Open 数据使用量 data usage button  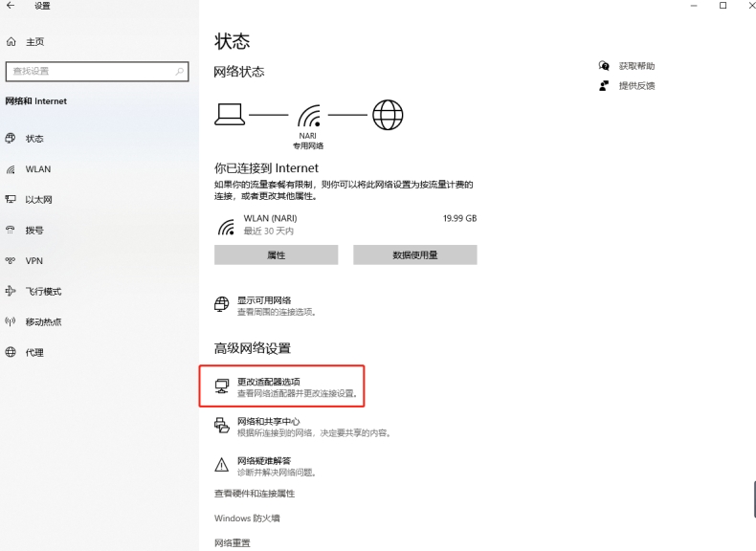415,255
